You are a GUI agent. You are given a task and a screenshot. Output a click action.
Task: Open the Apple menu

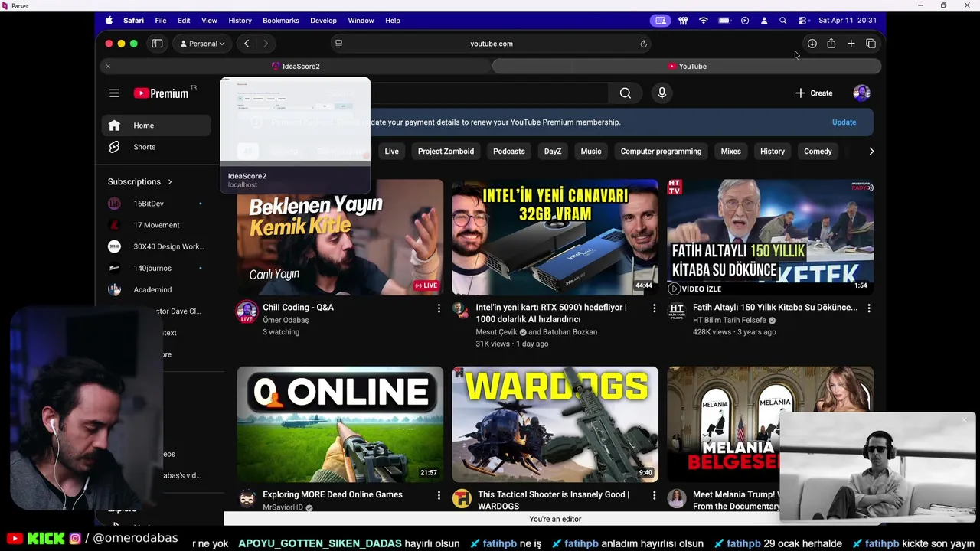pyautogui.click(x=109, y=21)
